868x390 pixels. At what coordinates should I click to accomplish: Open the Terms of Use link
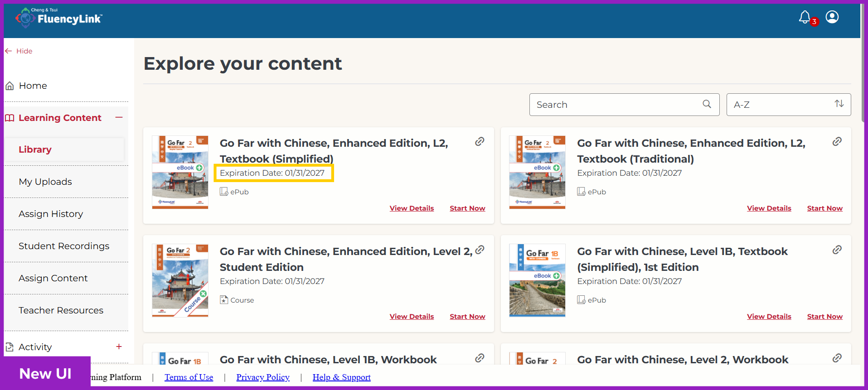pyautogui.click(x=189, y=377)
